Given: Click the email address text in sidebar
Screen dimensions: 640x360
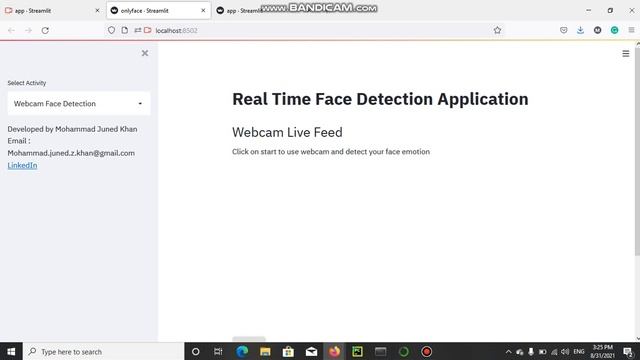Looking at the screenshot, I should (71, 153).
